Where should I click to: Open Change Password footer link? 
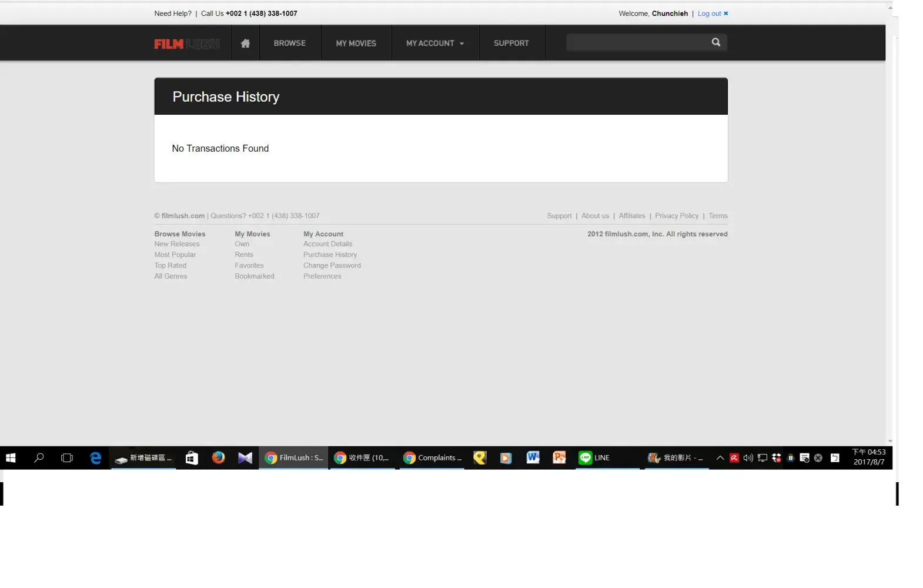coord(332,265)
